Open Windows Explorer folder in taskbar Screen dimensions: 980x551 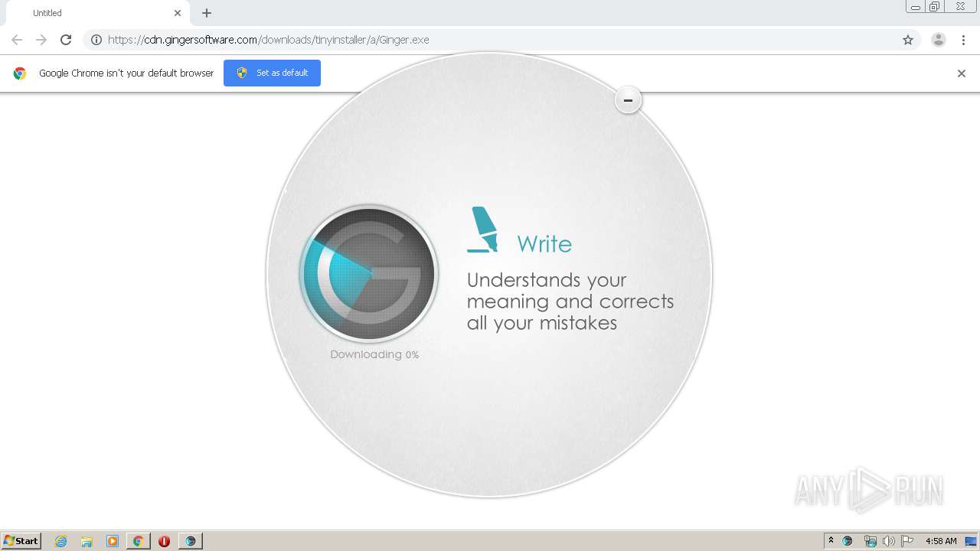pos(87,541)
